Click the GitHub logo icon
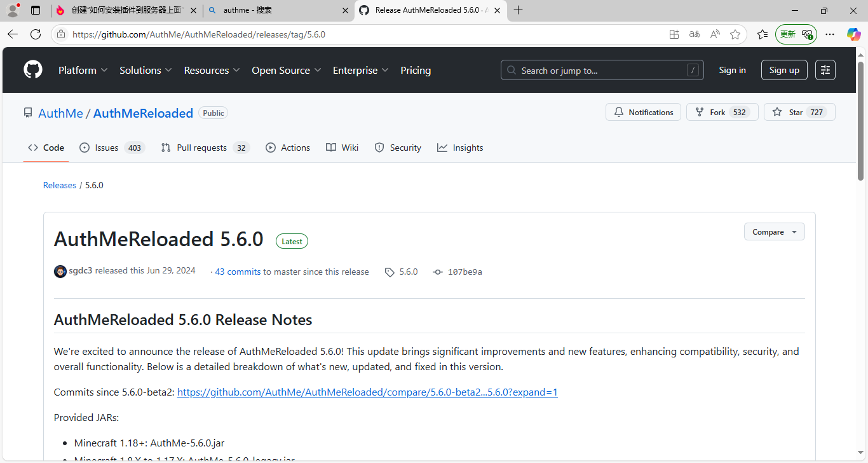Screen dimensions: 868x463 point(33,70)
